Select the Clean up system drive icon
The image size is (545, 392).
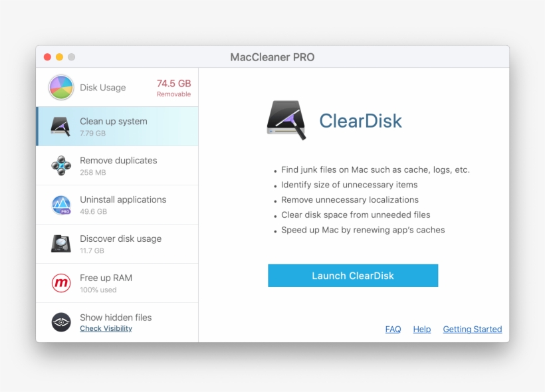(61, 126)
